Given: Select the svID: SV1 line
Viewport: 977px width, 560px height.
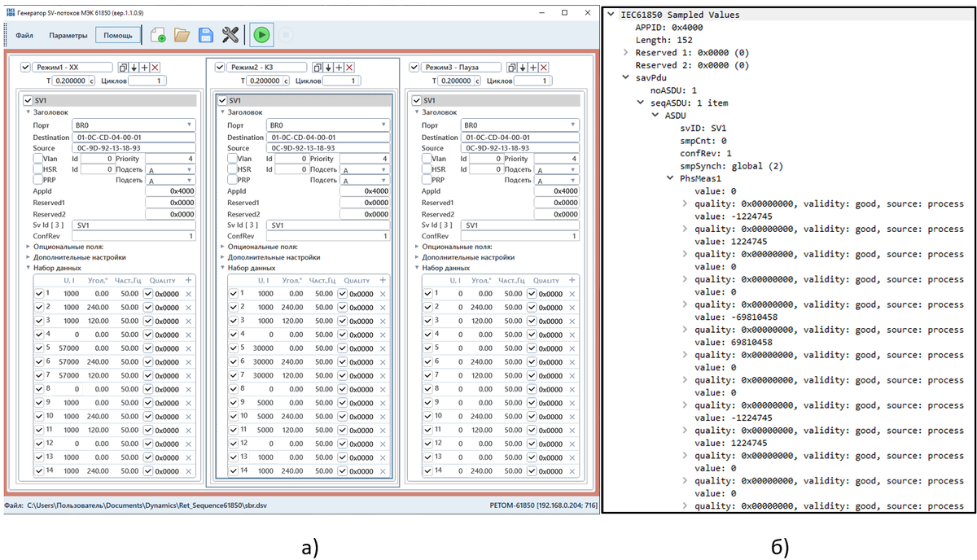Looking at the screenshot, I should 703,128.
